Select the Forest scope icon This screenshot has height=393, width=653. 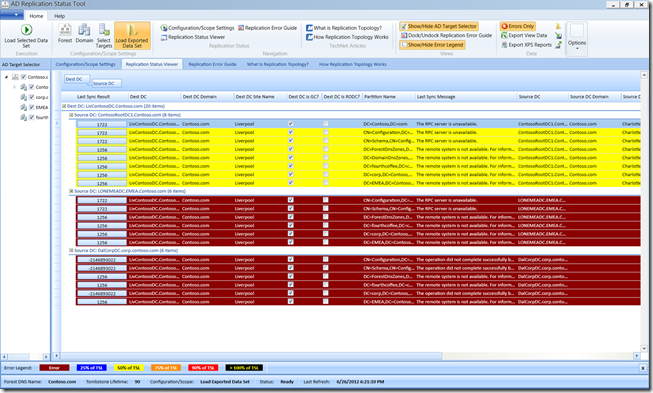point(65,33)
